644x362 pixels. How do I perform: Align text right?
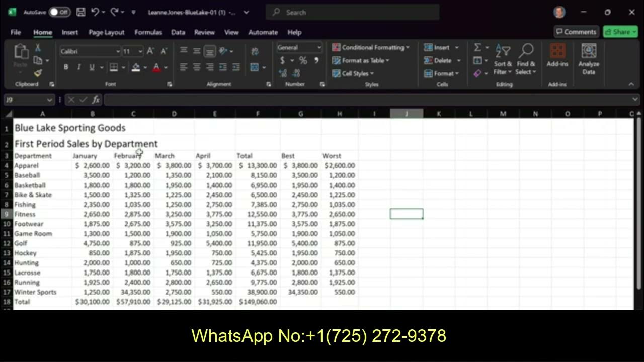210,67
